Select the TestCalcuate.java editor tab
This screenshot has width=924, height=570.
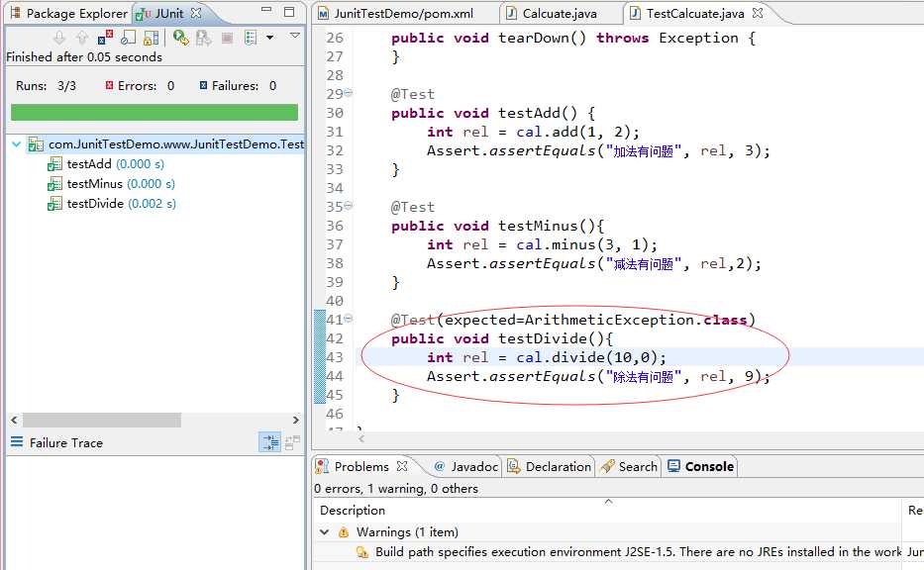click(688, 13)
